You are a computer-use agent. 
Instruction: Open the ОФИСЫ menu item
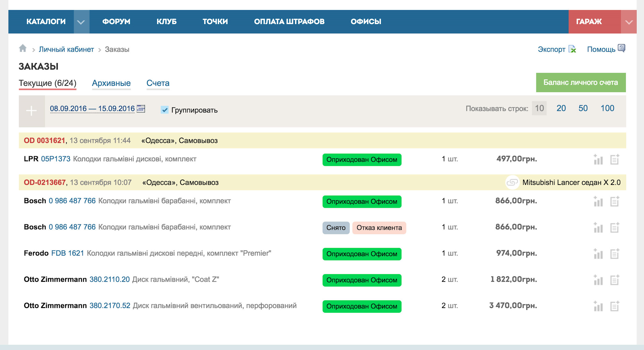pos(366,21)
